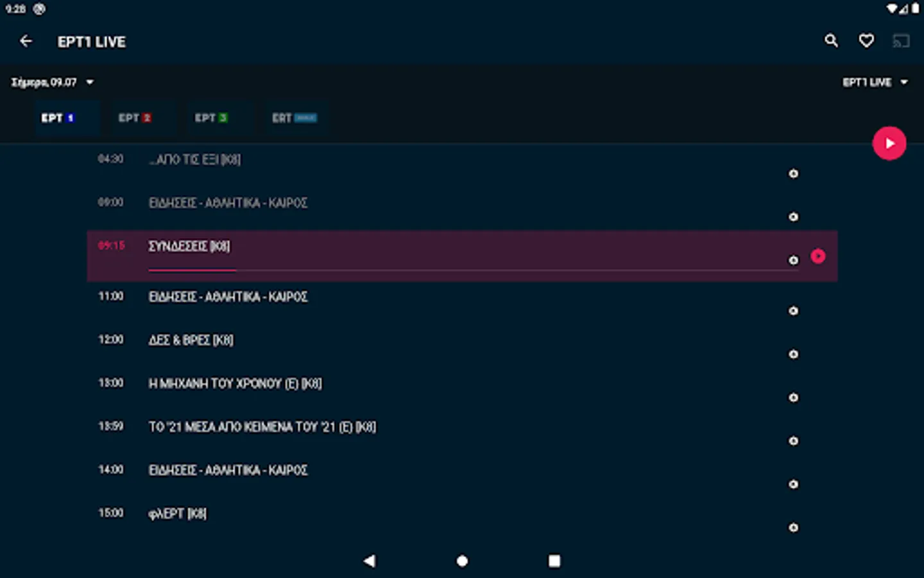Viewport: 924px width, 578px height.
Task: Select 09:00 ΕΙΔΗΣΕΙΣ - ΑΘΛΗΤΙΚΑ - ΚΑΙΡΟΣ program
Action: coord(462,209)
